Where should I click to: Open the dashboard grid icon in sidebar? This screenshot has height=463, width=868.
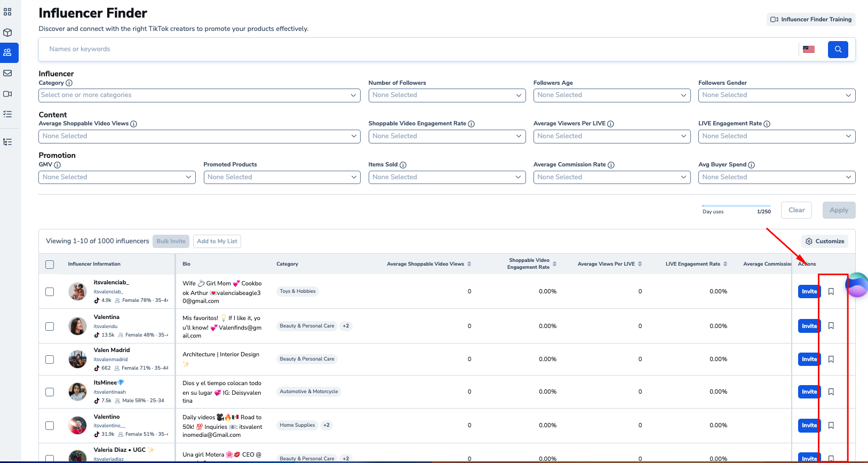pos(7,12)
